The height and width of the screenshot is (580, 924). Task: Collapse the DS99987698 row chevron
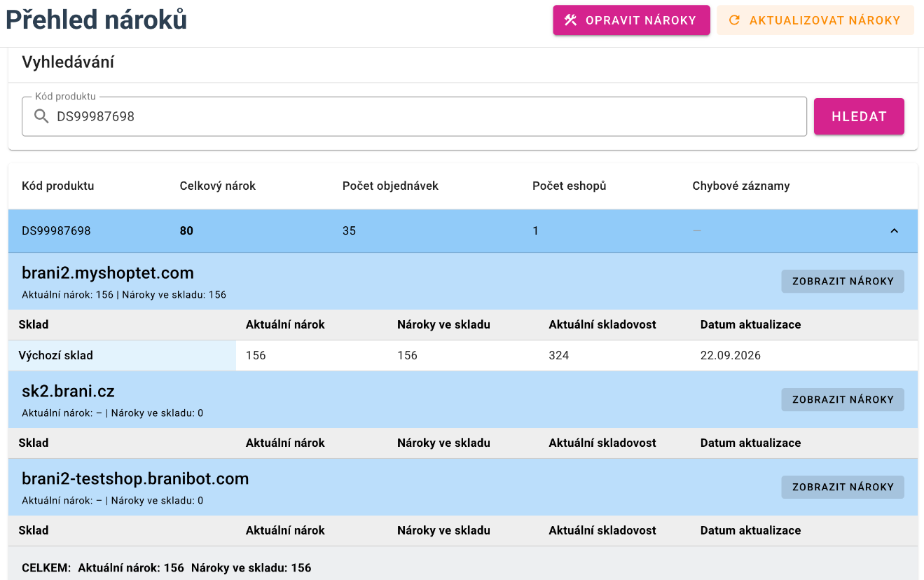(x=894, y=230)
